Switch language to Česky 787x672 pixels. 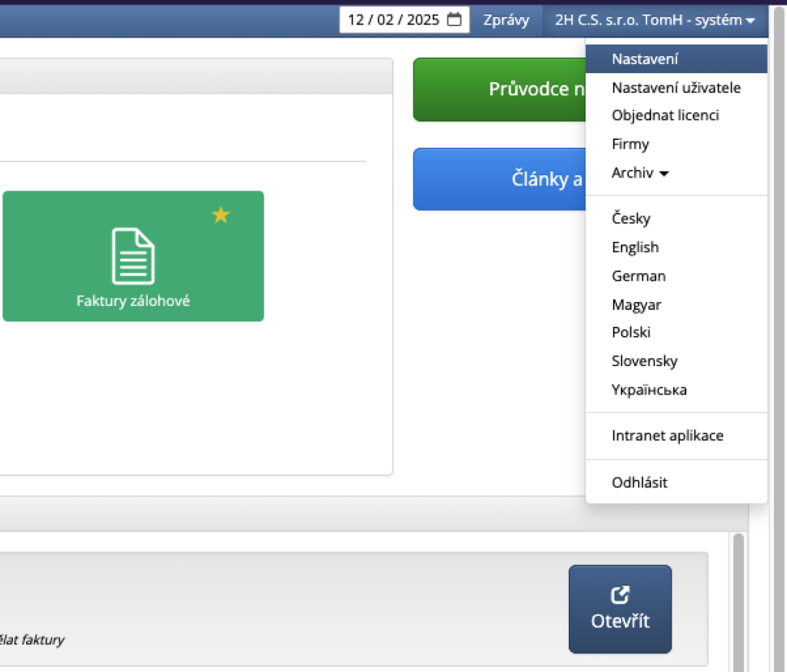click(x=631, y=218)
